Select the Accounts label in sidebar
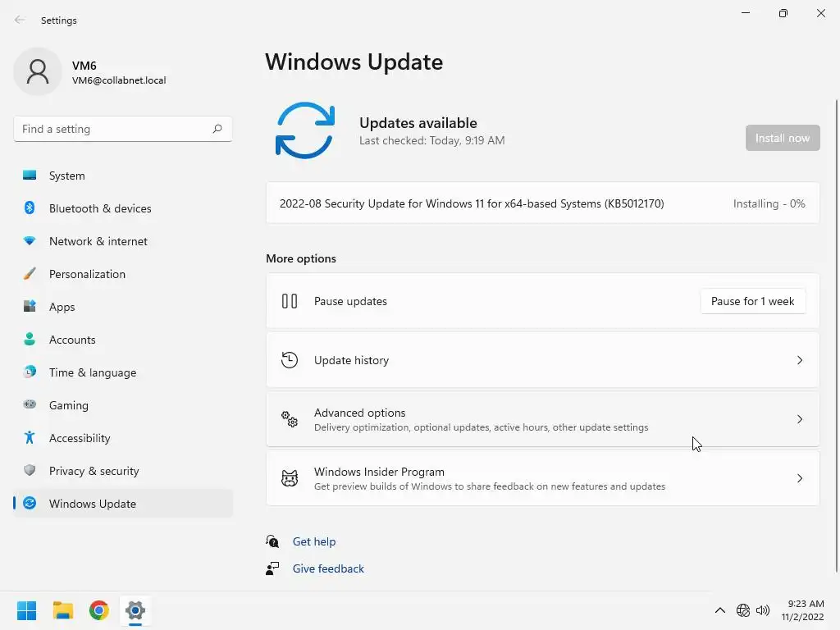This screenshot has width=840, height=630. tap(72, 340)
